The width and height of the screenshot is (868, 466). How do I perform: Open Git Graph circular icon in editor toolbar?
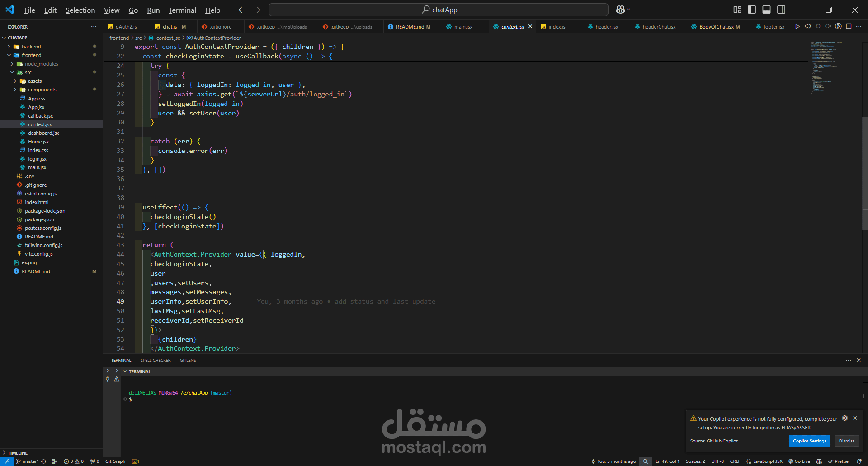click(838, 27)
